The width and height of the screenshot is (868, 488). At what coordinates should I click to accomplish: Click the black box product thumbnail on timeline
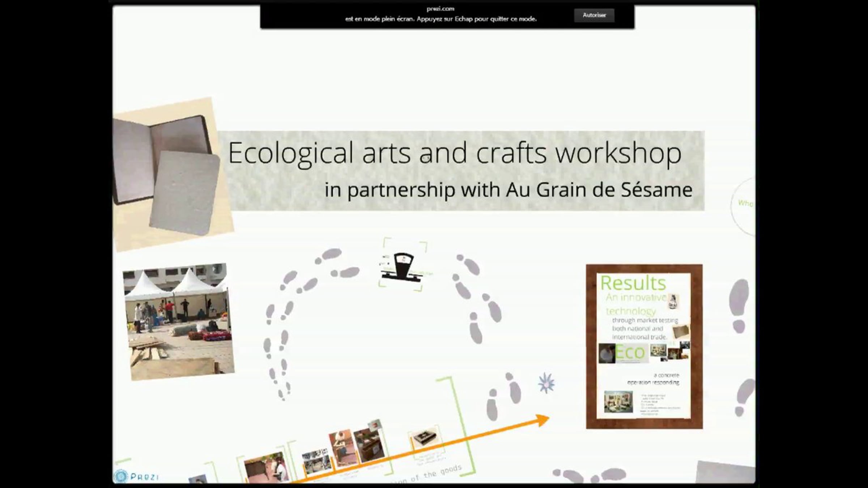click(425, 438)
